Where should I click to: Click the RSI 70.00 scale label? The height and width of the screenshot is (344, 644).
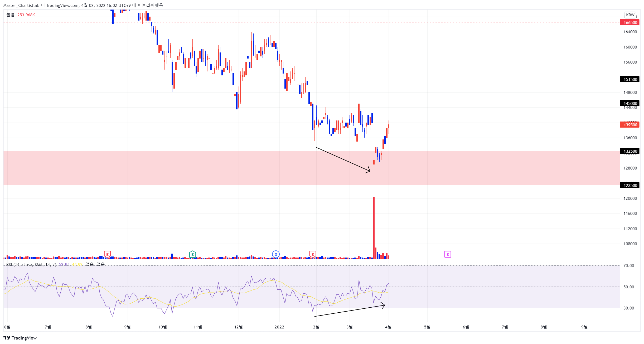point(628,266)
